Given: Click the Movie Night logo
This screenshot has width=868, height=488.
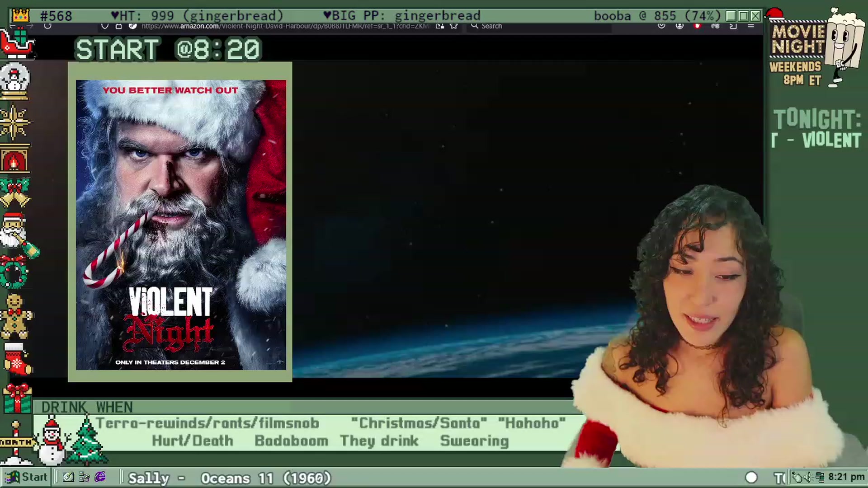Looking at the screenshot, I should [798, 40].
